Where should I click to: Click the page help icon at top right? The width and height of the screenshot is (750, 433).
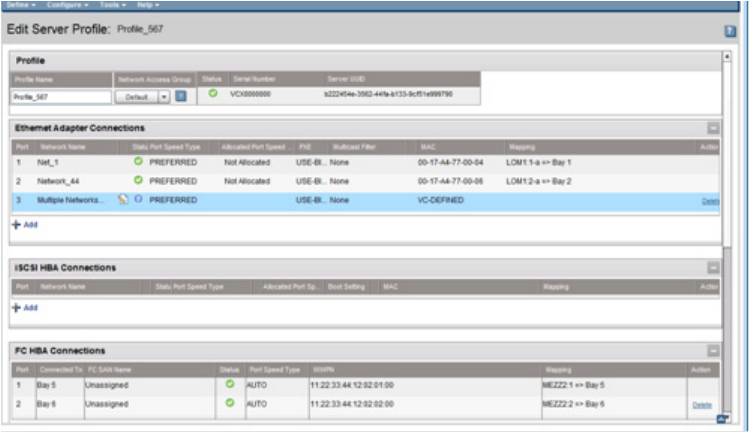click(730, 31)
